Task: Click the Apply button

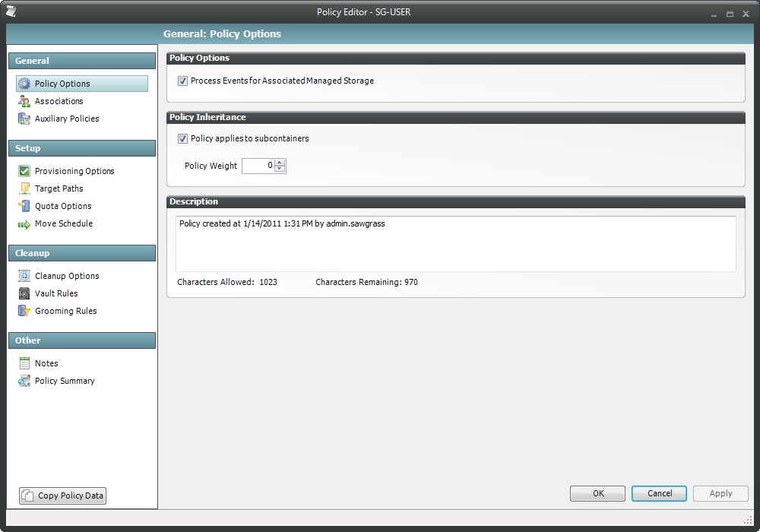Action: [720, 493]
